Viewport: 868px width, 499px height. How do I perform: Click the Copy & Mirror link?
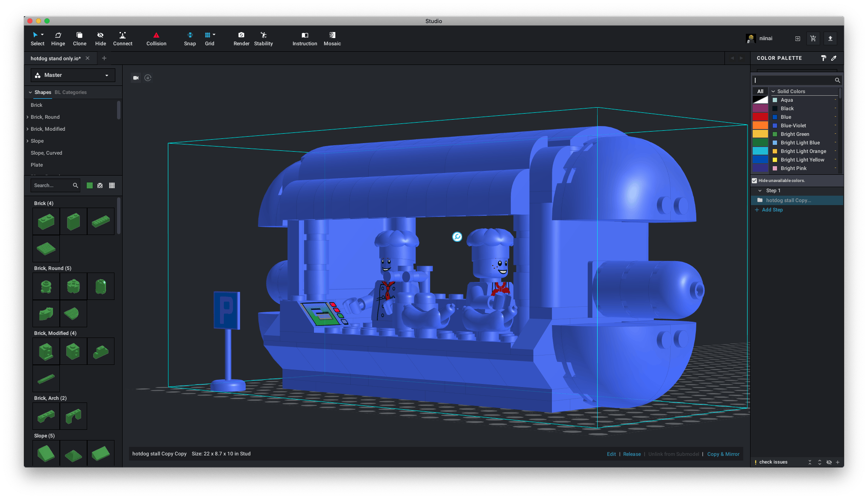tap(723, 454)
